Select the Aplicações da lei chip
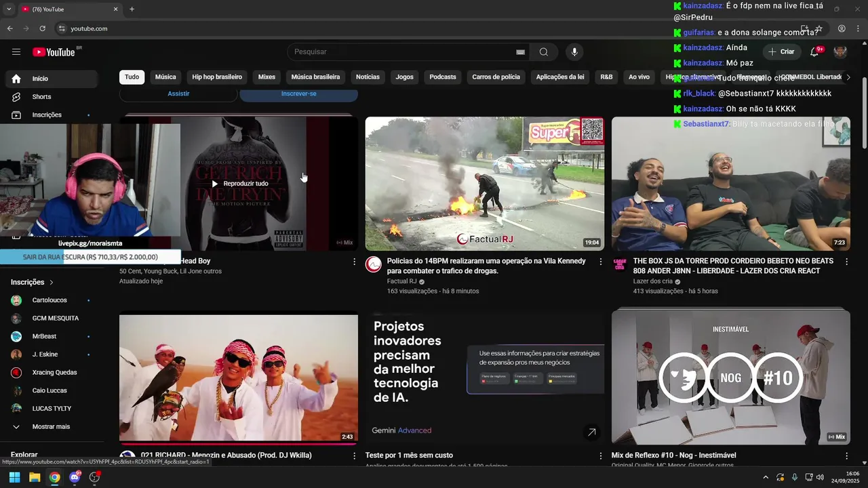 [x=560, y=77]
